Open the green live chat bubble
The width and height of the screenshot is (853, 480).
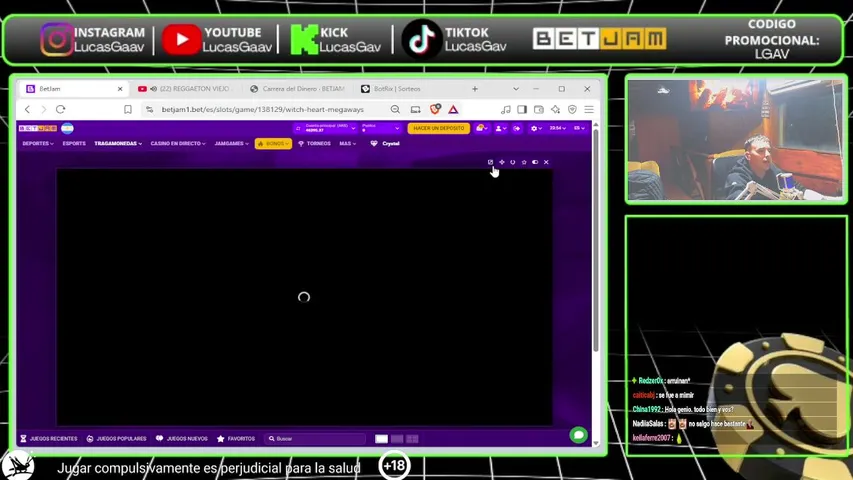[578, 435]
